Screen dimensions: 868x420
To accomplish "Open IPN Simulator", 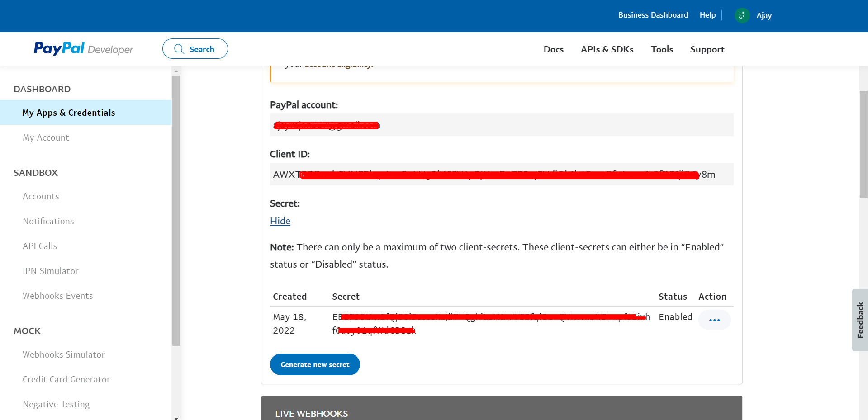I will (50, 271).
